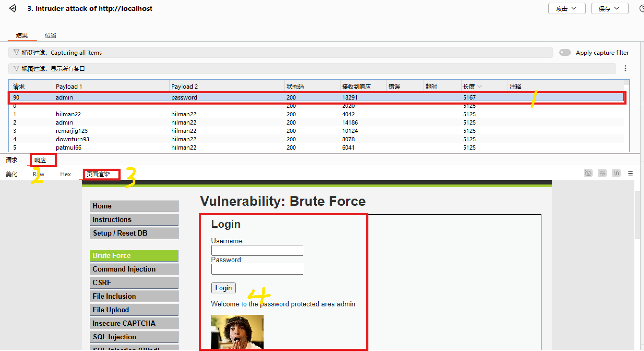Enable the Apply capture filter switch
Viewport: 644px width, 351px height.
tap(565, 52)
